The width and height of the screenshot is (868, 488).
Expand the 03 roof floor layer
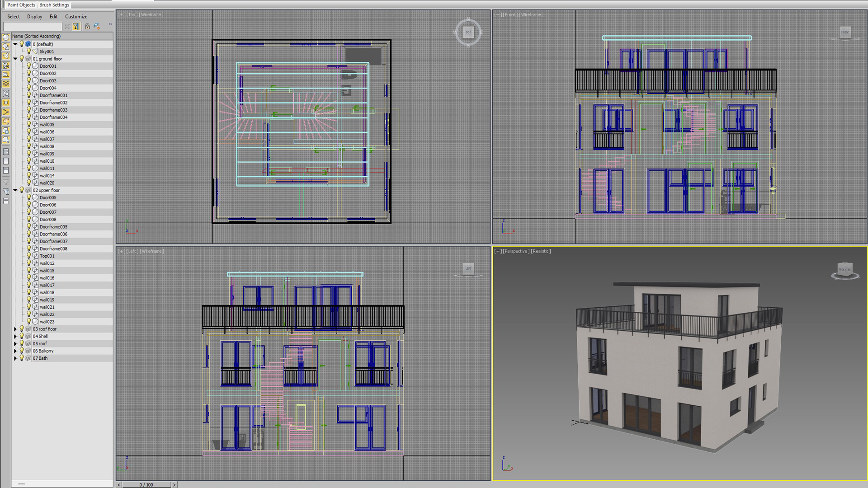15,329
